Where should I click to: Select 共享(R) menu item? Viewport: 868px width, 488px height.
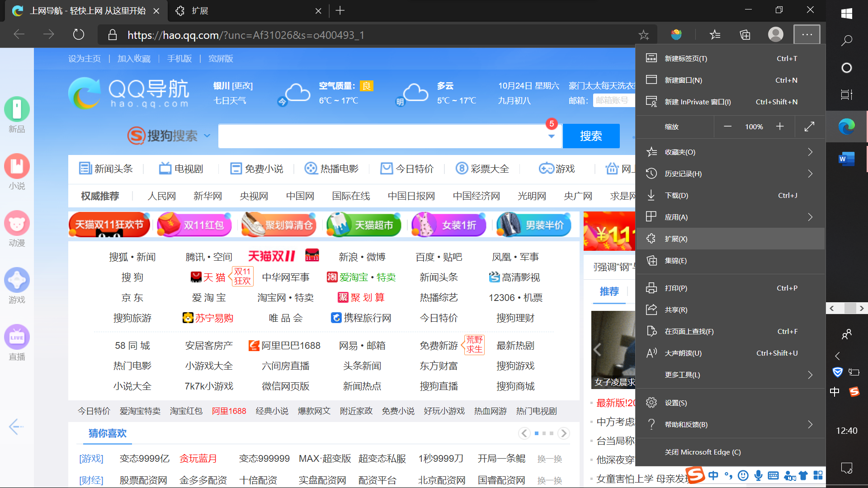pyautogui.click(x=730, y=310)
